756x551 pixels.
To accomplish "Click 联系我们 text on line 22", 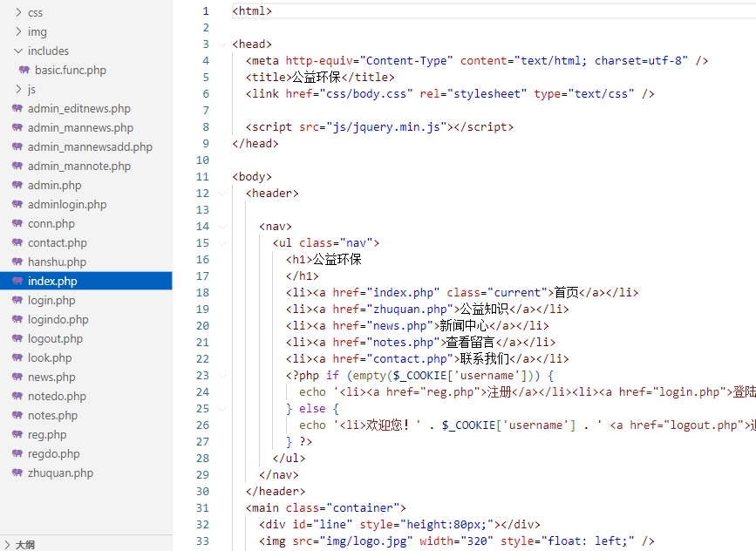I will [485, 358].
